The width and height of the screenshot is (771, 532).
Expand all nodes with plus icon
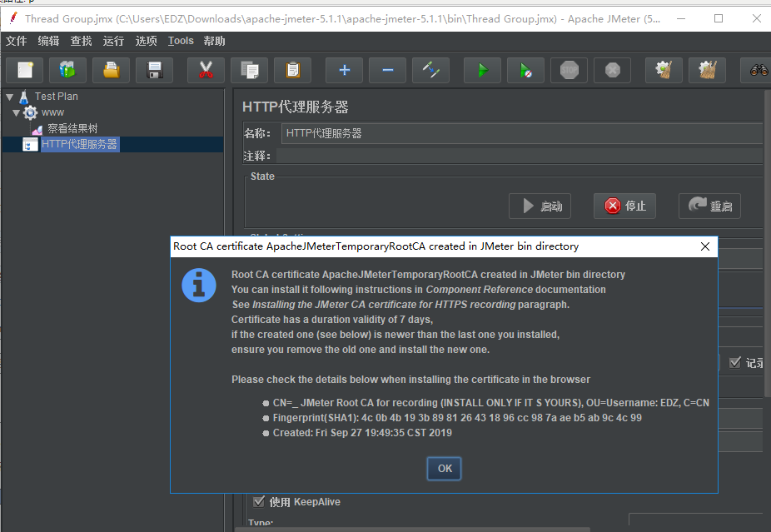pyautogui.click(x=344, y=70)
